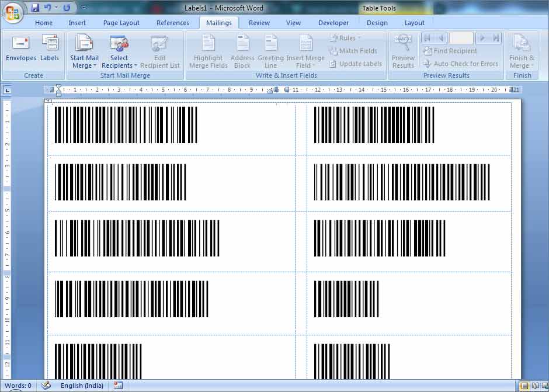Screen dimensions: 549x392
Task: Click the Words: 0 status indicator
Action: pyautogui.click(x=18, y=386)
